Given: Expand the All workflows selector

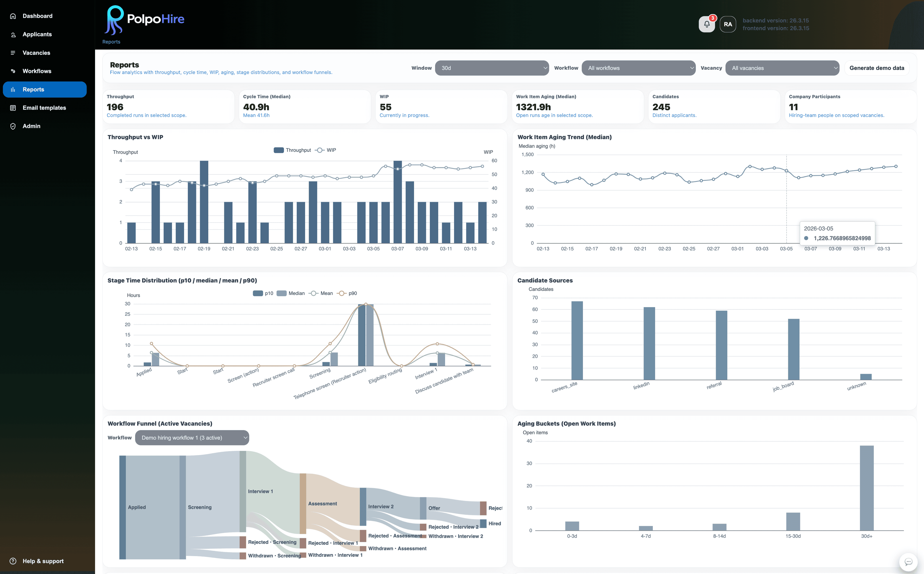Looking at the screenshot, I should (639, 68).
